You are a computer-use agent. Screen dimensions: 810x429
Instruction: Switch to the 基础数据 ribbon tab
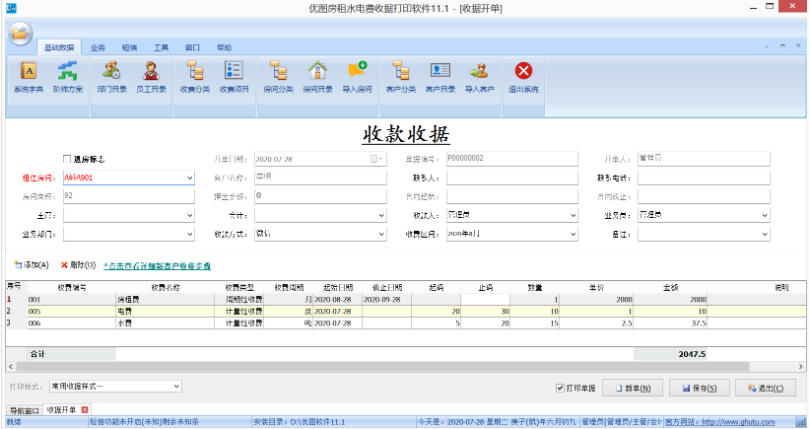point(59,48)
